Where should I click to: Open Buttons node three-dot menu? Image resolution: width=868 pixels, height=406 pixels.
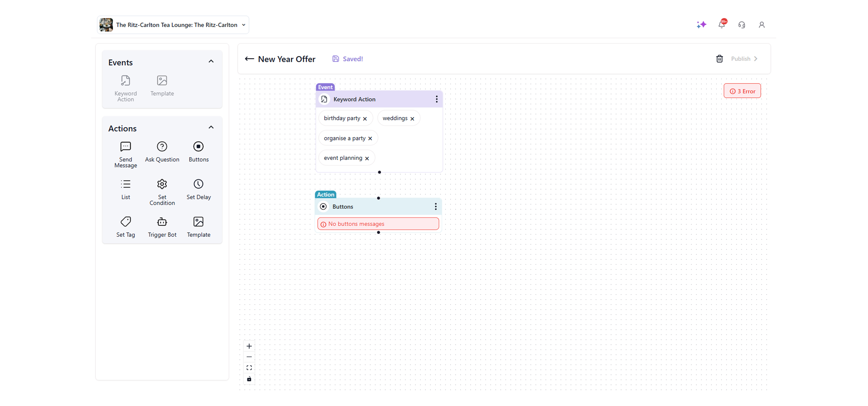(x=435, y=206)
